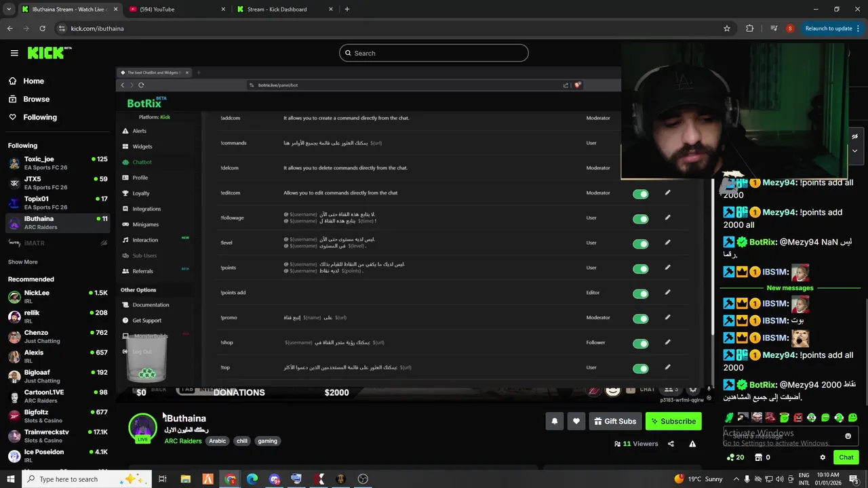This screenshot has height=488, width=868.
Task: Click the edit pencil for !points add row
Action: (x=667, y=293)
